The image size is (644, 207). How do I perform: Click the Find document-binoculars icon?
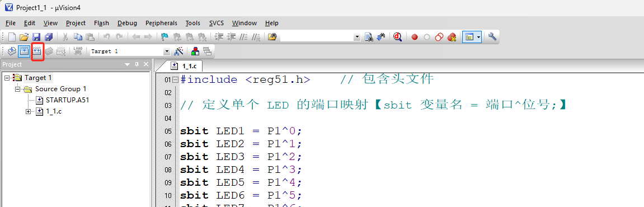[x=369, y=37]
